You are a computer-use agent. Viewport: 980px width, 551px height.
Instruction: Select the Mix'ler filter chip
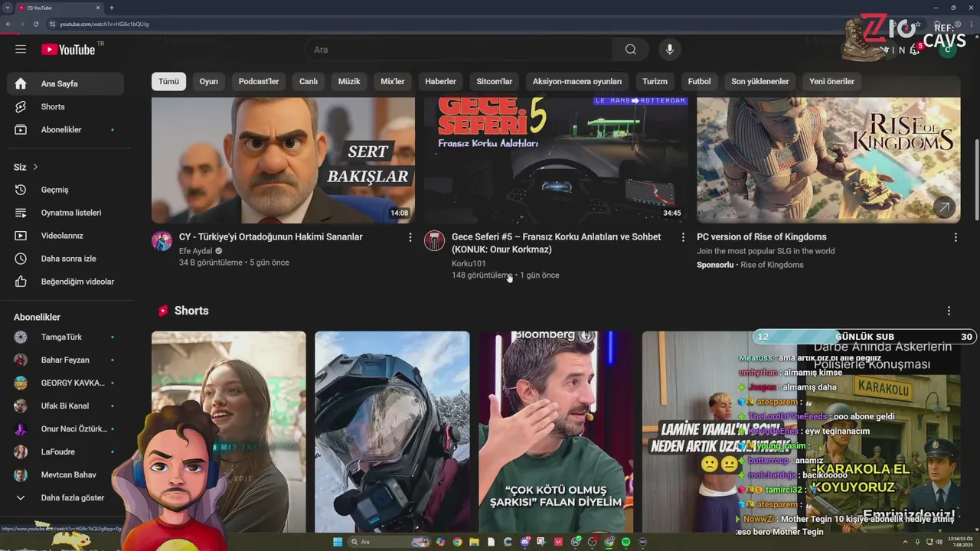click(393, 81)
